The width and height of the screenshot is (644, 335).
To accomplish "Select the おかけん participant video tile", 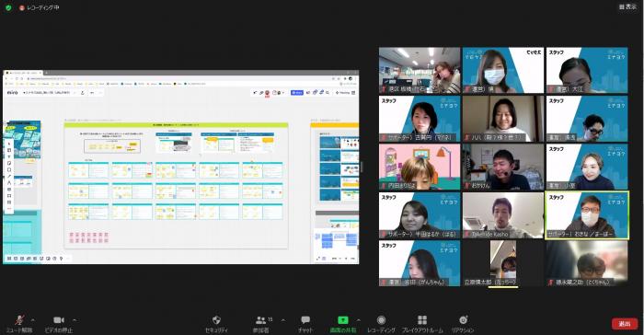I will 502,167.
